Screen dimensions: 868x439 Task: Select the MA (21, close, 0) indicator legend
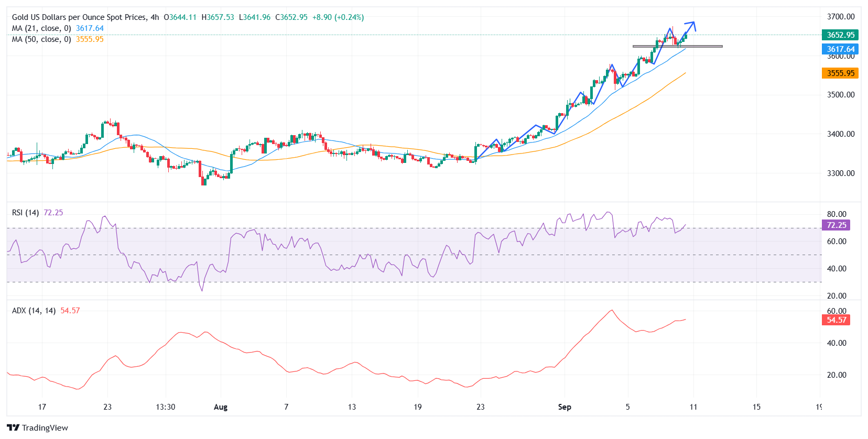pos(42,28)
